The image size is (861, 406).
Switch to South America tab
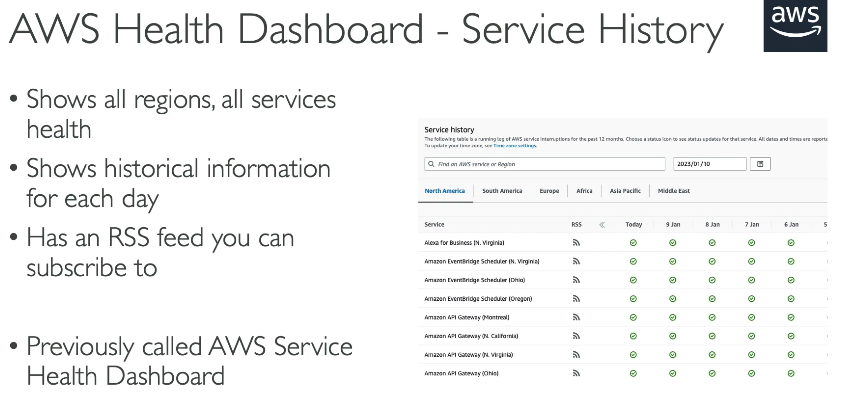tap(502, 191)
